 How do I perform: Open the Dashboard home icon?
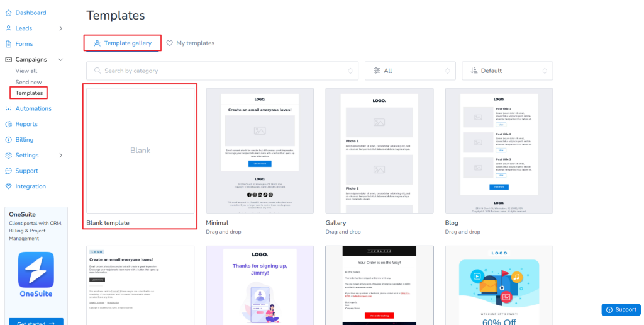(x=8, y=13)
